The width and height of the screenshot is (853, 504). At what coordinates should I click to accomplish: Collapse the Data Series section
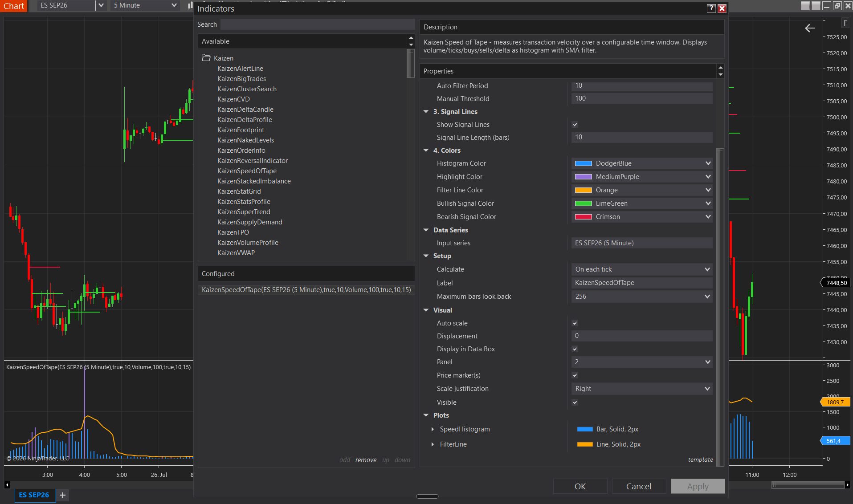click(x=426, y=230)
